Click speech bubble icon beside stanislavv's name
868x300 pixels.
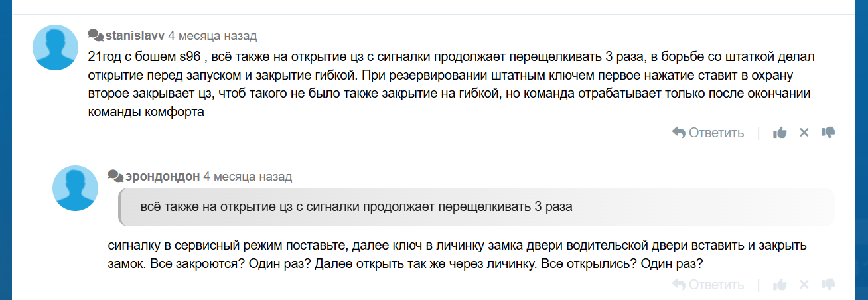[x=95, y=35]
